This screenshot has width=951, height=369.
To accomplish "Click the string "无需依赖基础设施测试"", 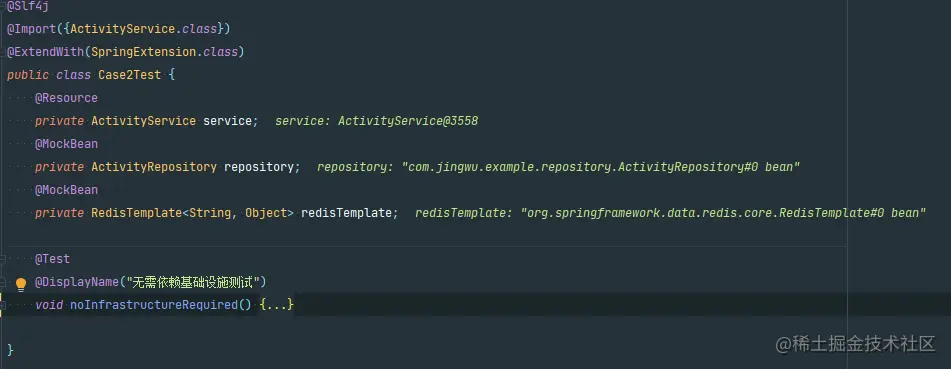I will 193,282.
